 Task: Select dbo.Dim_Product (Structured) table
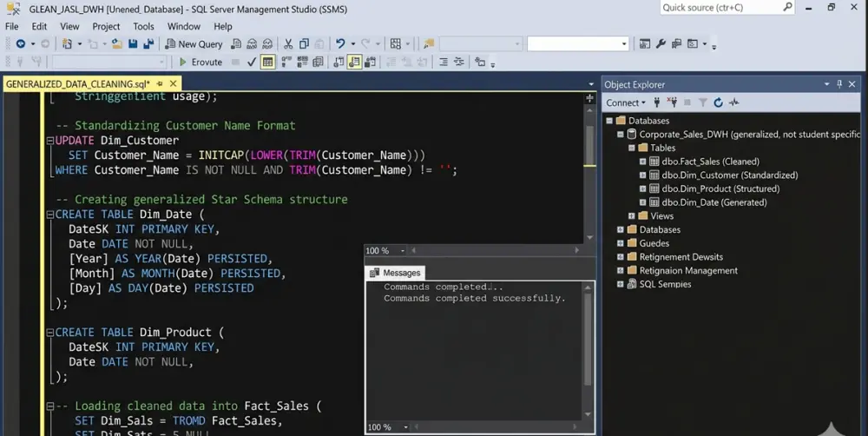point(720,188)
